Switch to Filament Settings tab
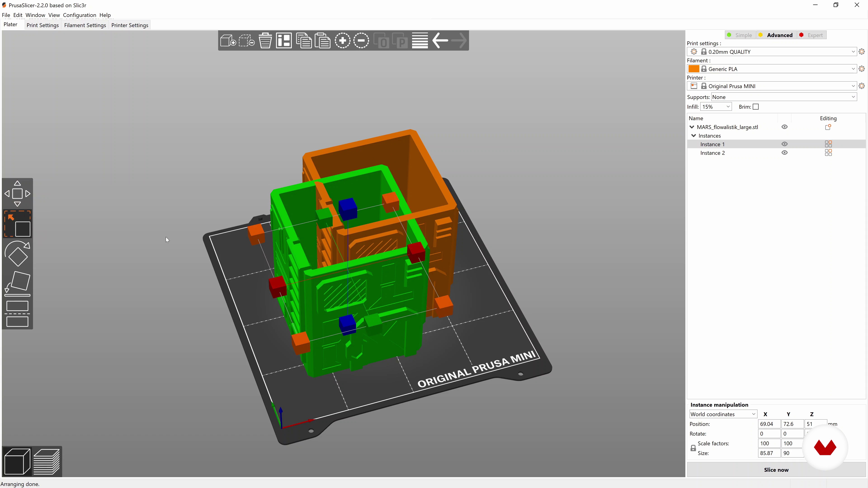The image size is (868, 488). (85, 25)
